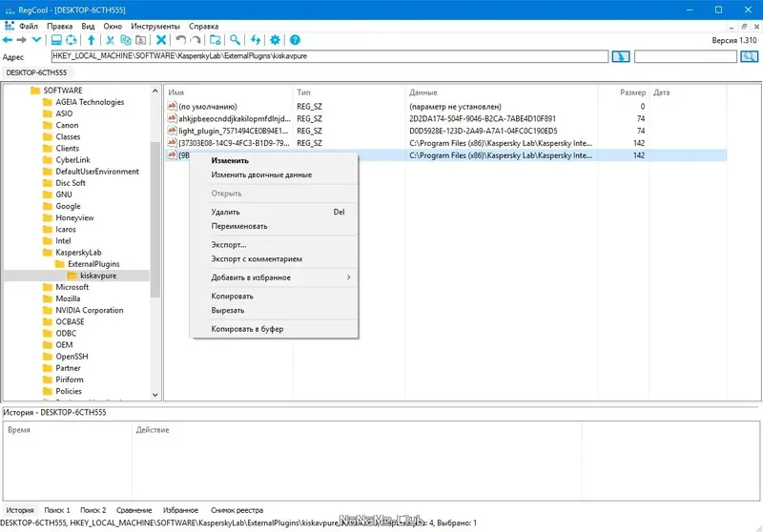Sort by the Имя column header

click(228, 92)
